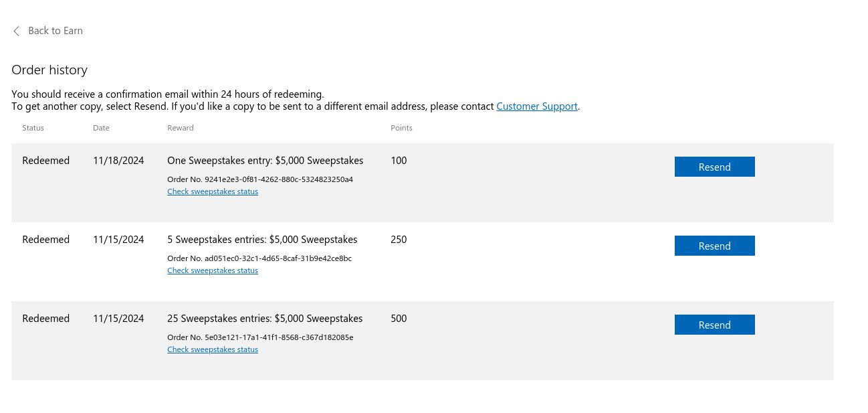Viewport: 868px width, 413px height.
Task: Resend confirmation for the 500-point sweepstakes order
Action: click(714, 325)
